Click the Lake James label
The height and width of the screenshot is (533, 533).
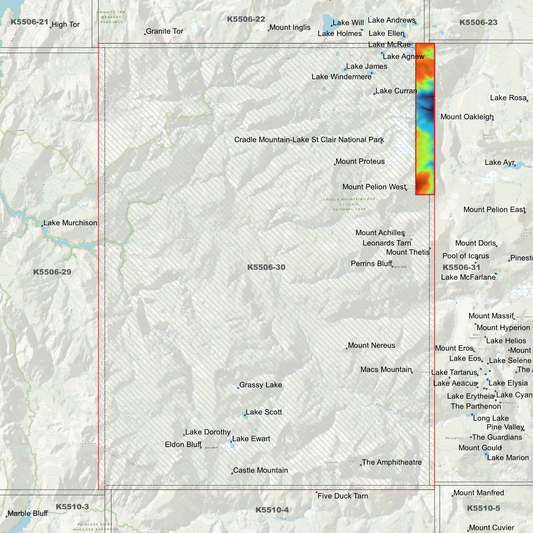click(x=366, y=66)
